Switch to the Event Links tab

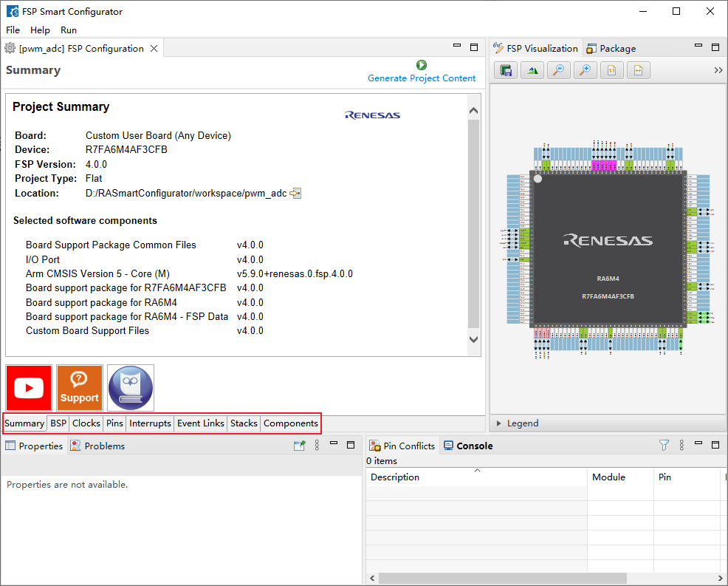click(201, 423)
